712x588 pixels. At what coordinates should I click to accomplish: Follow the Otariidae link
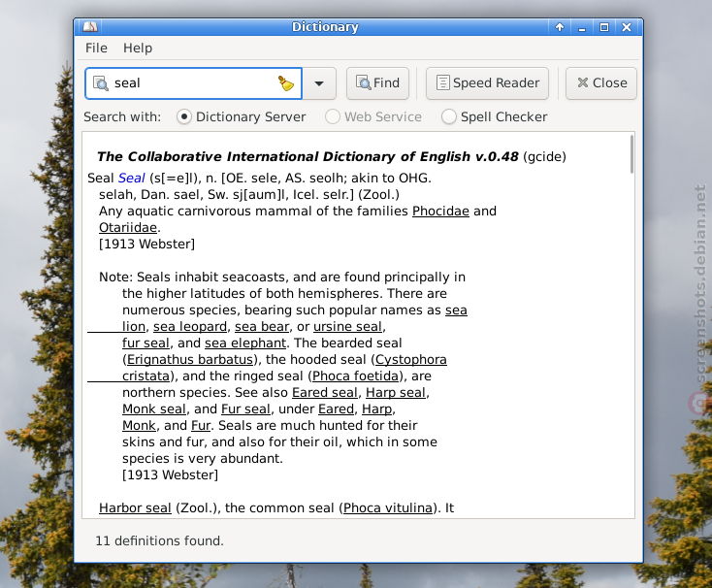pyautogui.click(x=128, y=227)
